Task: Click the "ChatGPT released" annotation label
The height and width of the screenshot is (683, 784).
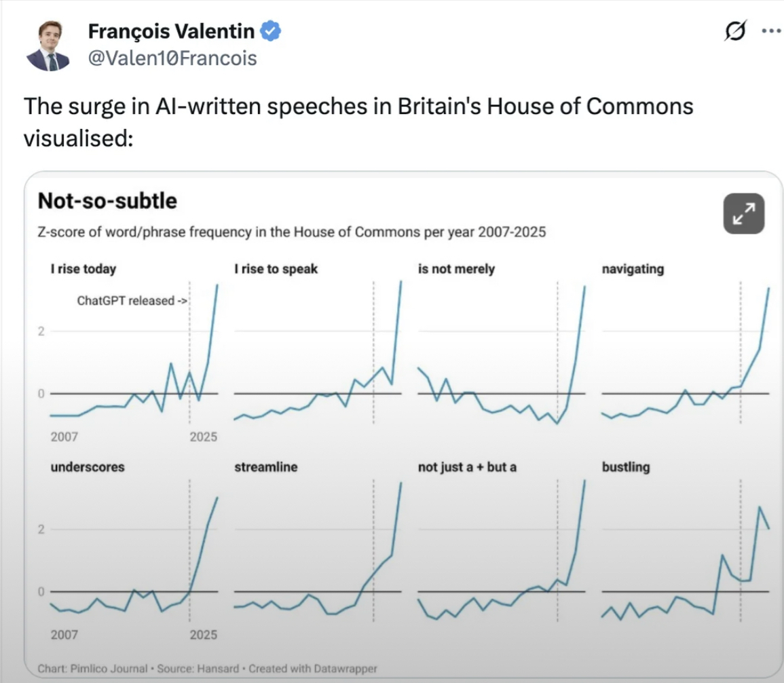Action: click(132, 301)
